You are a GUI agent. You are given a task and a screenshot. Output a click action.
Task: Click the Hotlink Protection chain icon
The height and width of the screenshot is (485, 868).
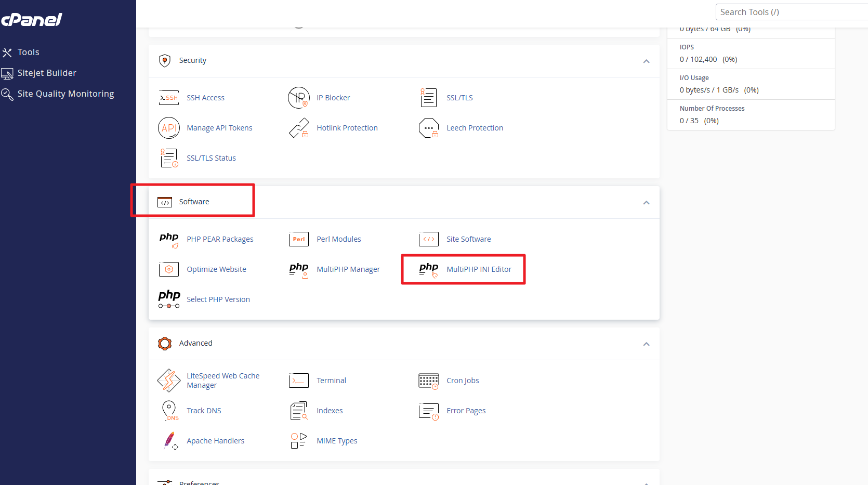tap(299, 128)
